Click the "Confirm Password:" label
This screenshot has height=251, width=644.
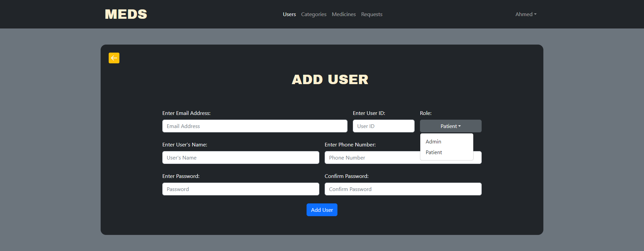pyautogui.click(x=346, y=176)
